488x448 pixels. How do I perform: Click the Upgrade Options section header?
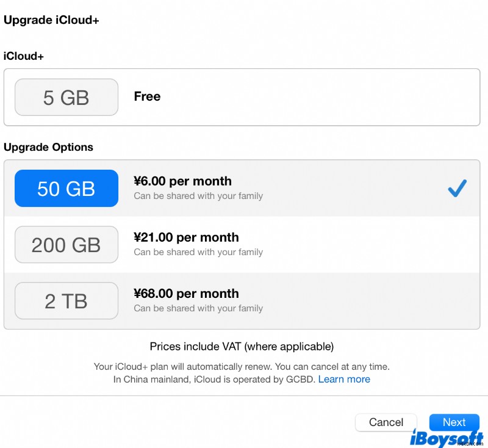click(48, 147)
